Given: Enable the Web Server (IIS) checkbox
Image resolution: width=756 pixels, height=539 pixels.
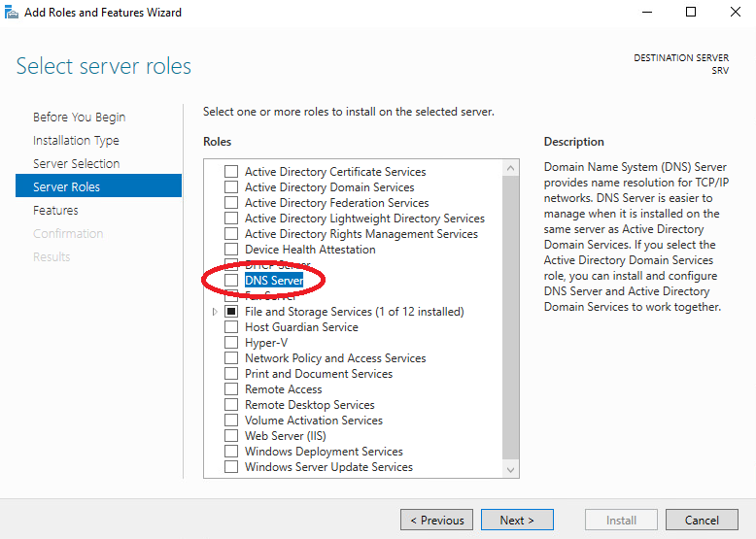Looking at the screenshot, I should point(231,435).
